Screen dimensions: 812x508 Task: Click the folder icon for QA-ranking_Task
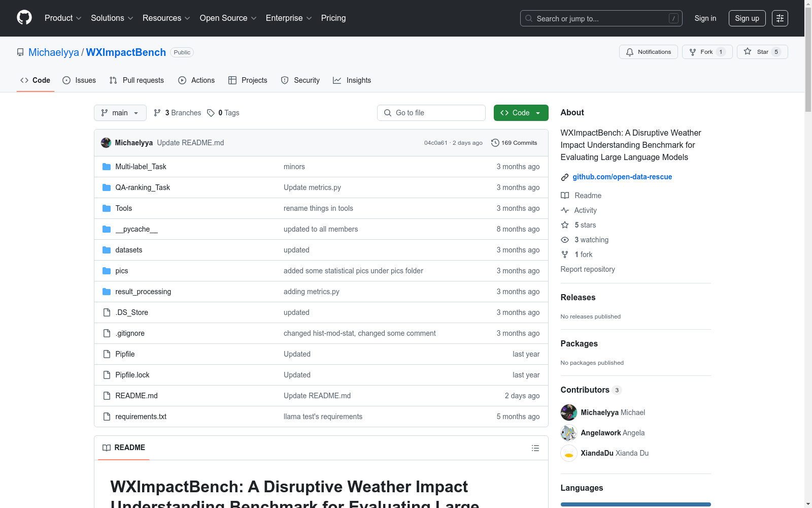pyautogui.click(x=107, y=187)
